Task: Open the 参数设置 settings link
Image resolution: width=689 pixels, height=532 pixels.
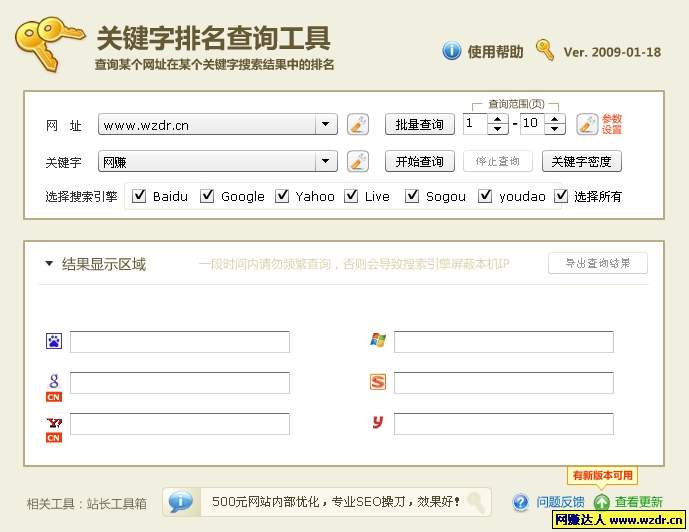Action: 612,124
